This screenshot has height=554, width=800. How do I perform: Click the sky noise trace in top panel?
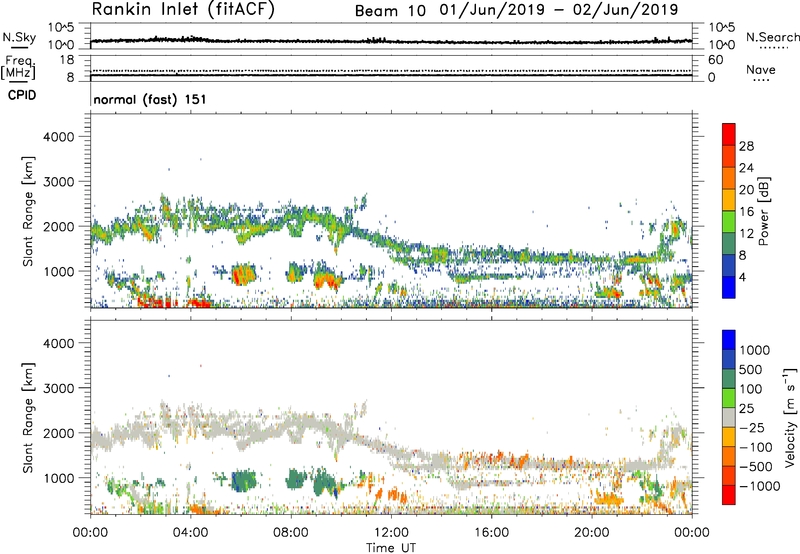pos(391,41)
